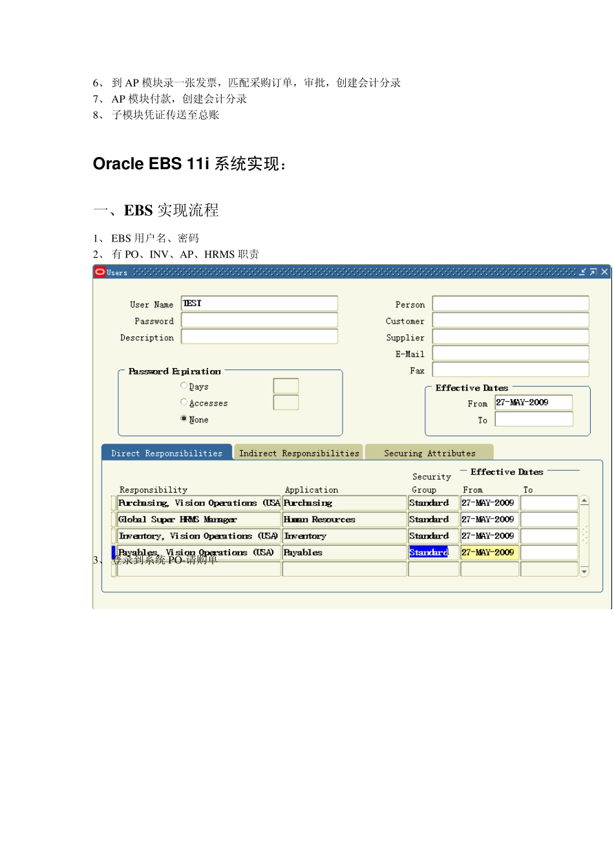The image size is (614, 868).
Task: Select Payables, Vision Operations (USA) responsibility
Action: pos(199,552)
